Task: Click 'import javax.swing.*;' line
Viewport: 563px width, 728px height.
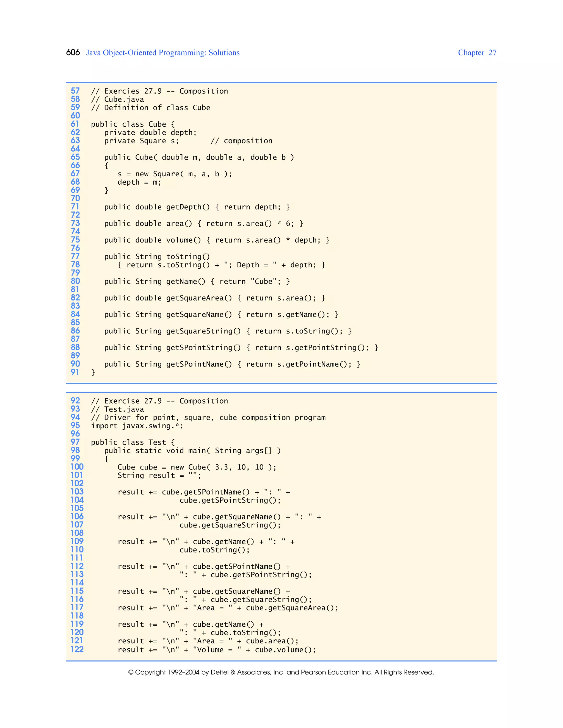Action: point(137,426)
